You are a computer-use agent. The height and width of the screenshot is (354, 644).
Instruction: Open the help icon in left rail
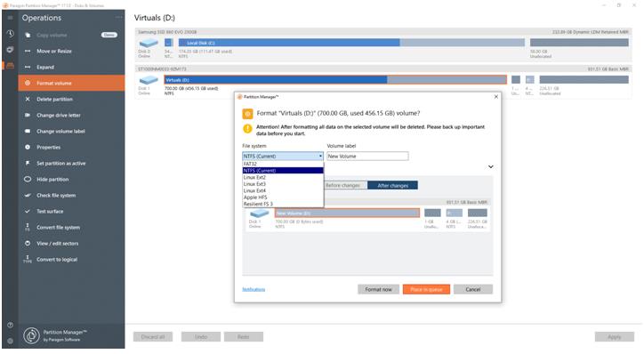tap(10, 325)
